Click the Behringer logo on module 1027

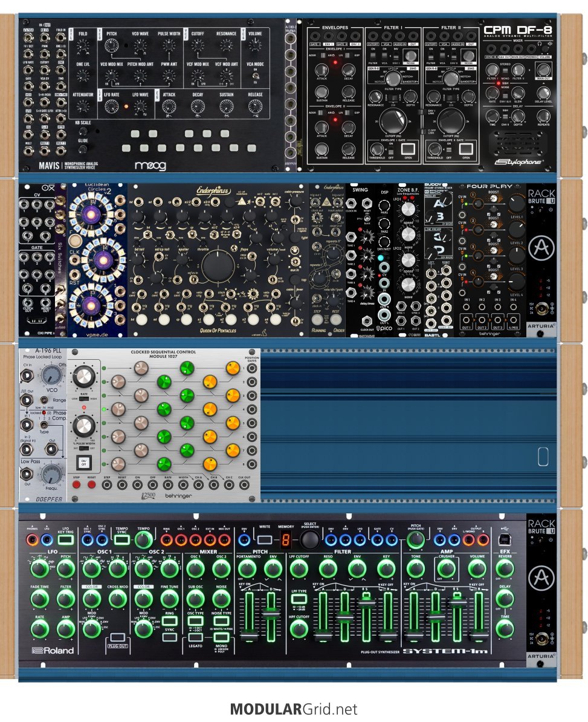tap(178, 496)
